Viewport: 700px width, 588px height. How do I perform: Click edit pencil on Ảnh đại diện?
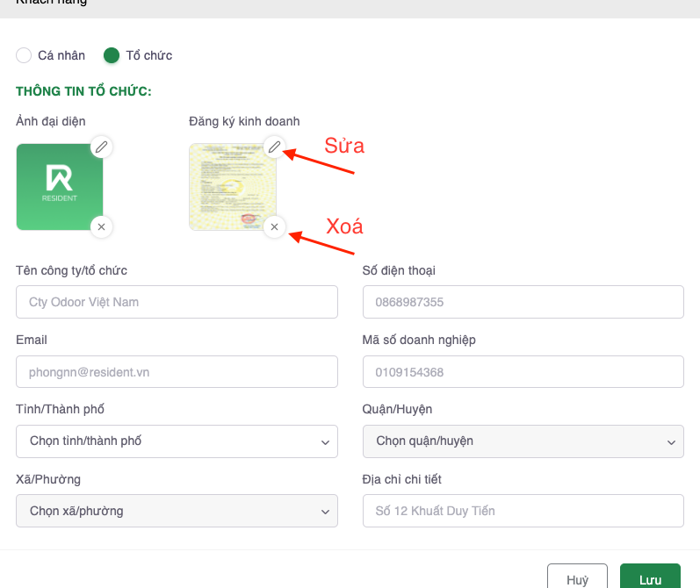point(101,147)
